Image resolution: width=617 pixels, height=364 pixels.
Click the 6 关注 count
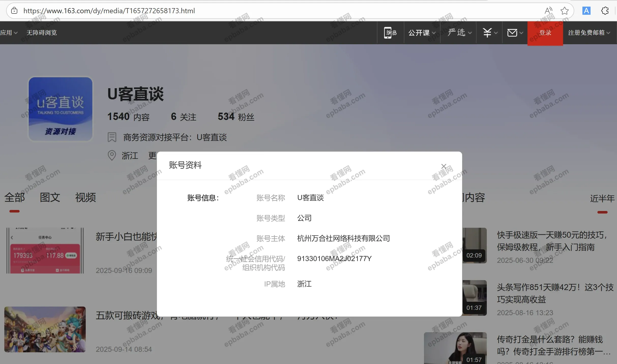coord(184,117)
